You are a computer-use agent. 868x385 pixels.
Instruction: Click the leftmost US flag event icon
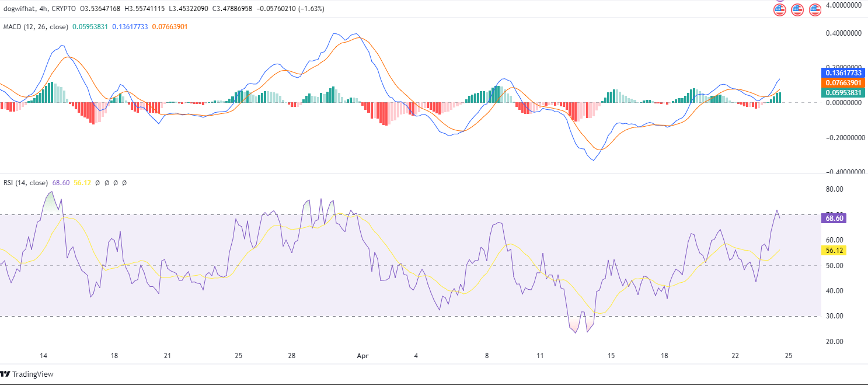pos(780,9)
